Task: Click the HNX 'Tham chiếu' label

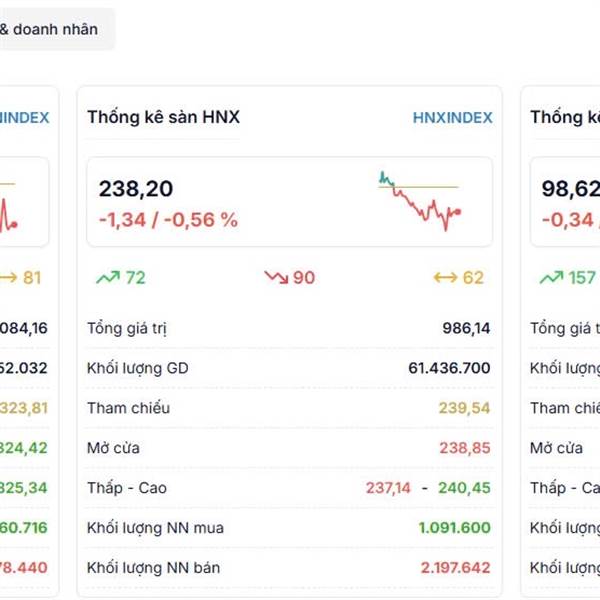Action: click(x=128, y=408)
